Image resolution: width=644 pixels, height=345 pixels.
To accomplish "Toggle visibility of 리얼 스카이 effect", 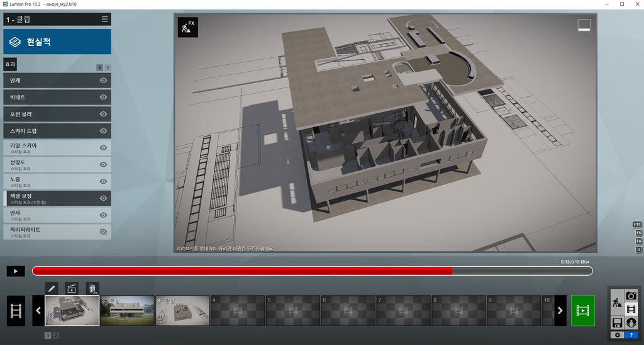I will coord(104,147).
